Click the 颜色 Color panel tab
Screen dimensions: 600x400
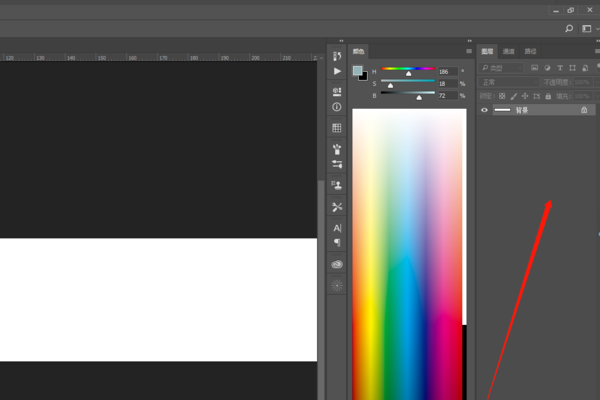click(x=359, y=51)
